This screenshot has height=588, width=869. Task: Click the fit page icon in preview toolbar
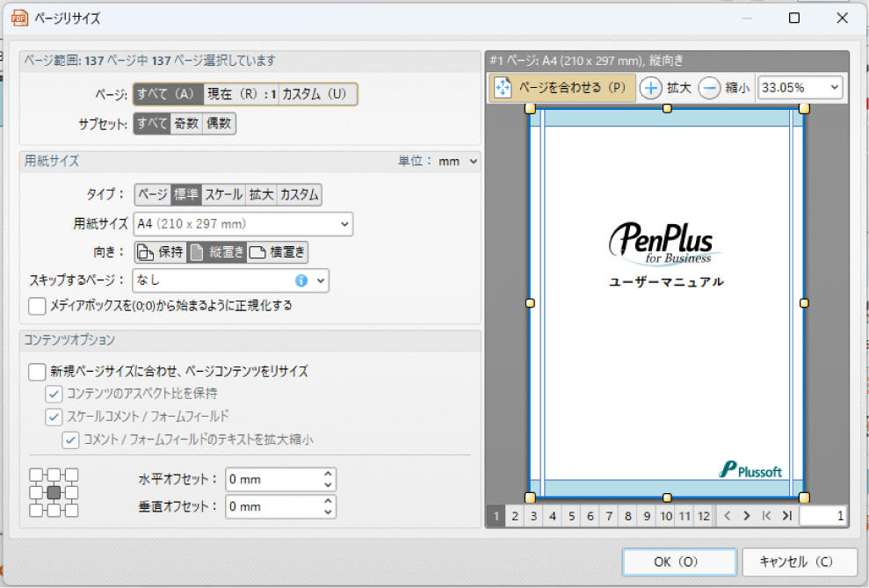(x=503, y=88)
